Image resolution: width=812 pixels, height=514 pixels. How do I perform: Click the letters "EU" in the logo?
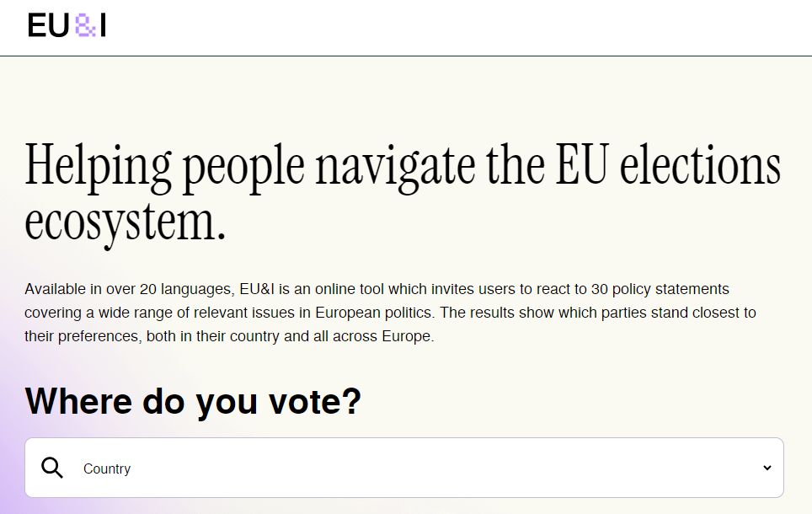tap(48, 26)
